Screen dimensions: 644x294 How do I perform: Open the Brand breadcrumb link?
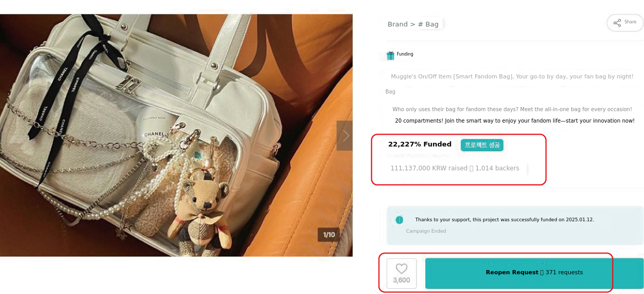397,24
